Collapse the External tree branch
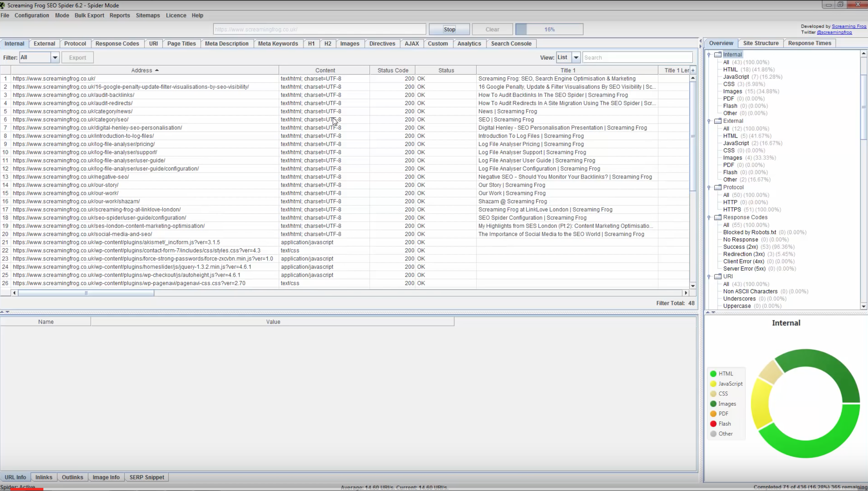868x491 pixels. [x=709, y=121]
